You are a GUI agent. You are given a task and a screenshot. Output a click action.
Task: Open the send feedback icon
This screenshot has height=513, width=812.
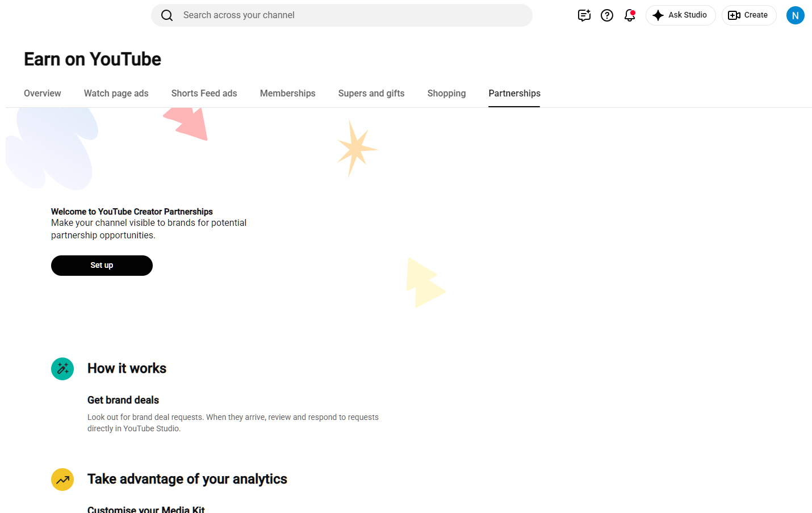(x=584, y=15)
